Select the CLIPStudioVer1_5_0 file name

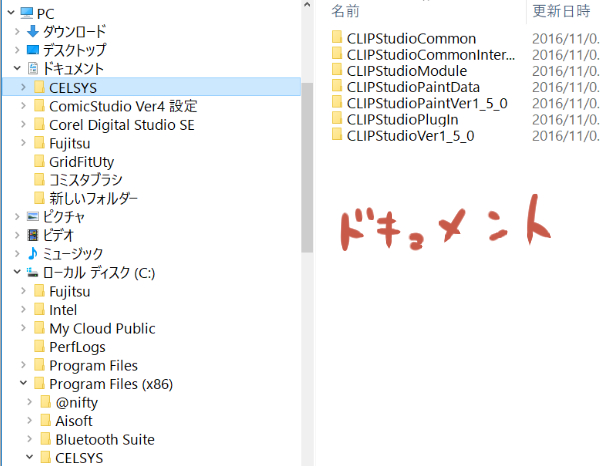[x=410, y=136]
